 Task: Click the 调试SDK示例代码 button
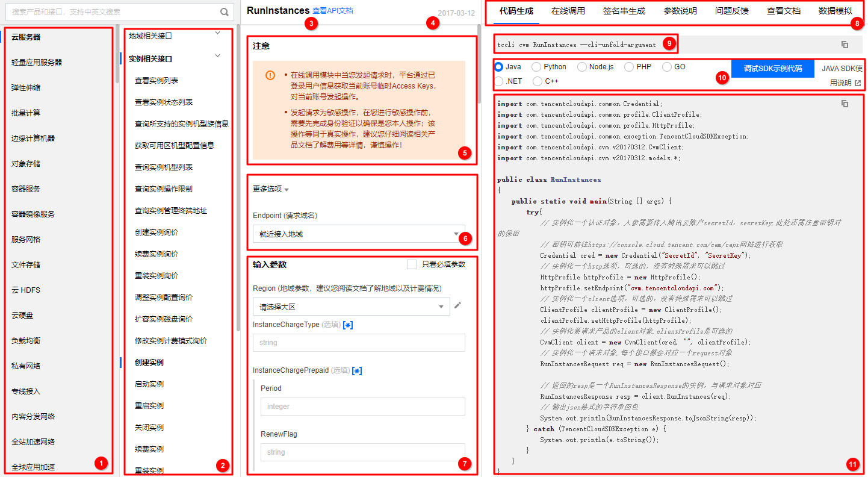point(772,69)
